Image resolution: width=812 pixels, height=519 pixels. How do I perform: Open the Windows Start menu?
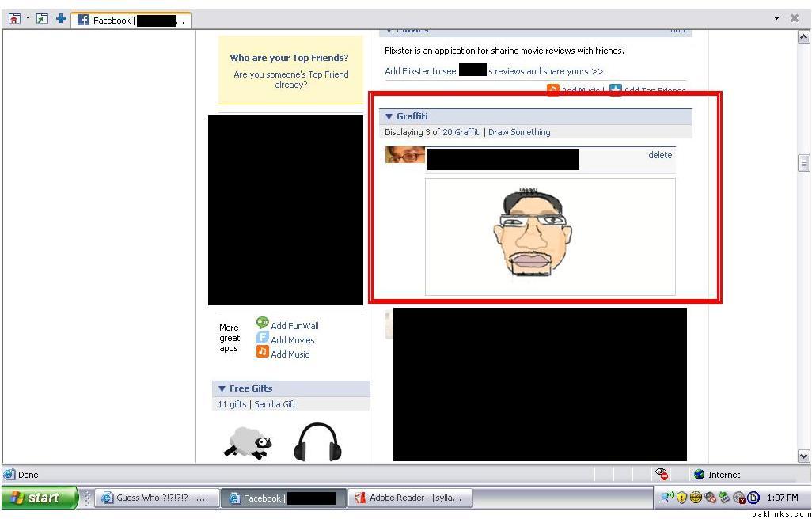39,498
